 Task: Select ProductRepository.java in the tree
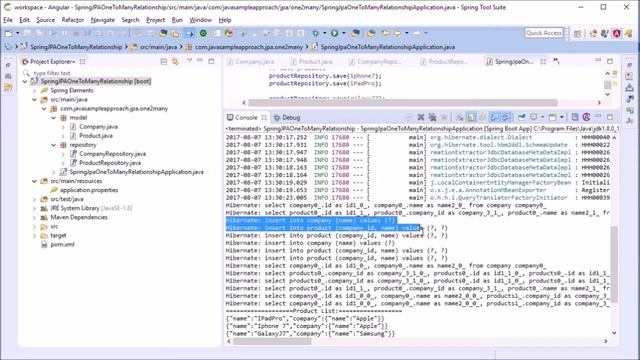(x=110, y=163)
